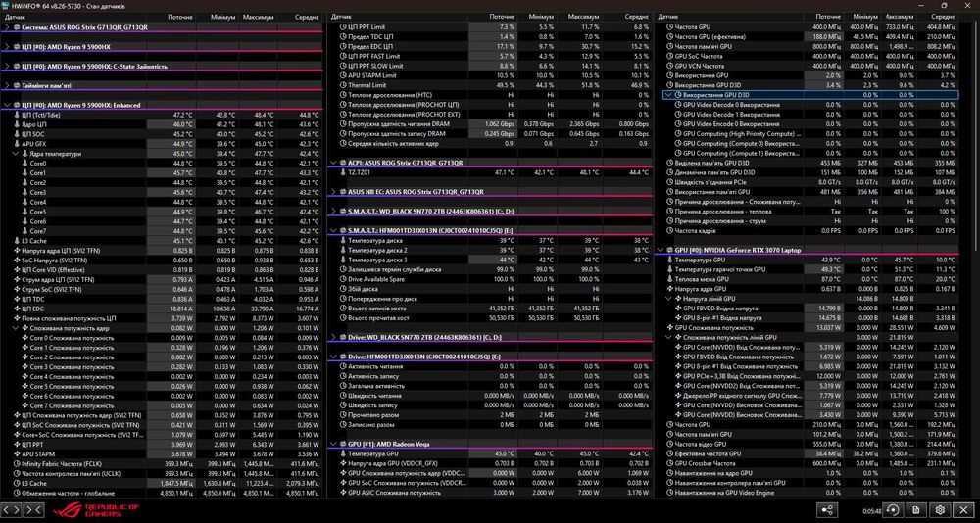
Task: Click the X icon in the bottom toolbar
Action: [965, 510]
